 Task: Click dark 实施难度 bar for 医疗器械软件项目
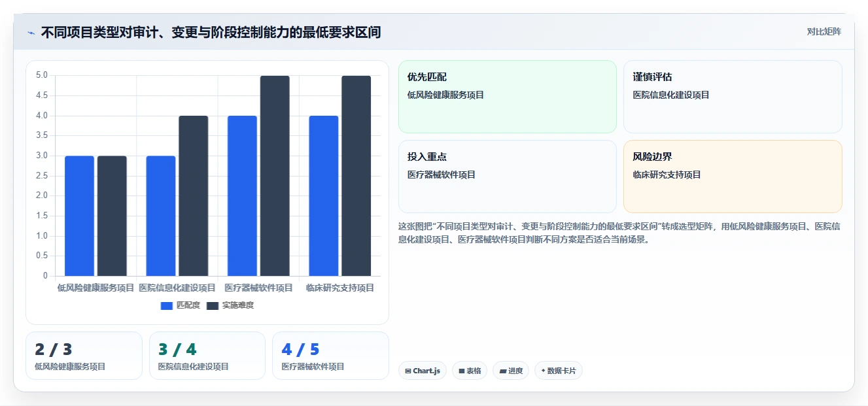275,176
